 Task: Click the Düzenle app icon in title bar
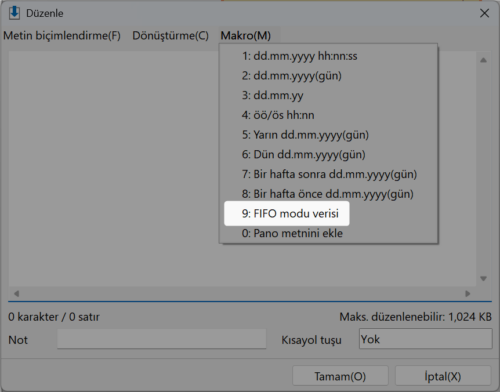(14, 13)
